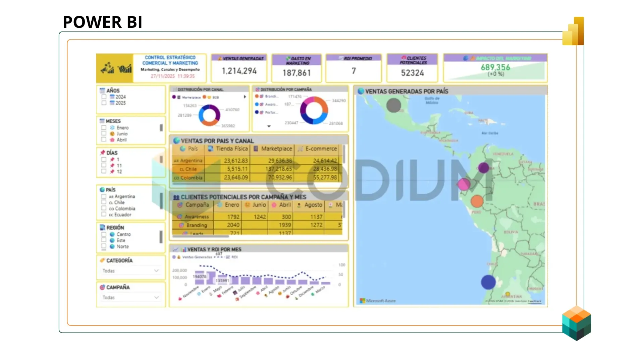Click the 187,861 Gasto en Marketing value
This screenshot has height=362, width=644.
(x=297, y=73)
